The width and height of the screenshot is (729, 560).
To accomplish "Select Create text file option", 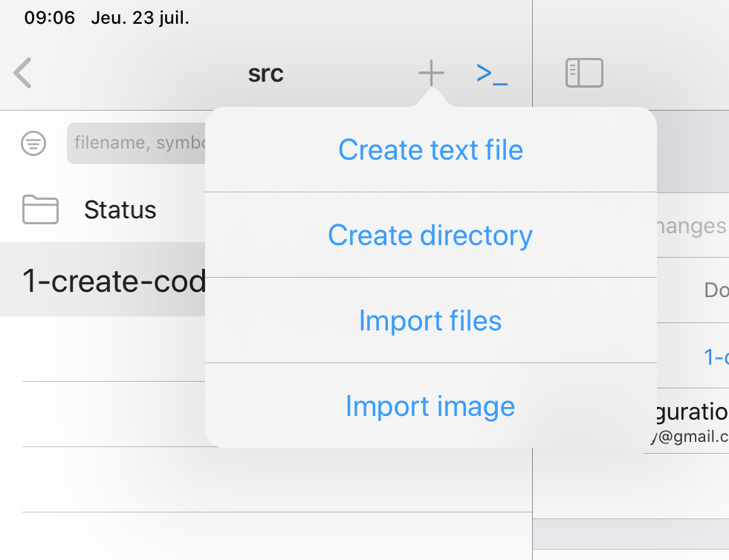I will [430, 150].
